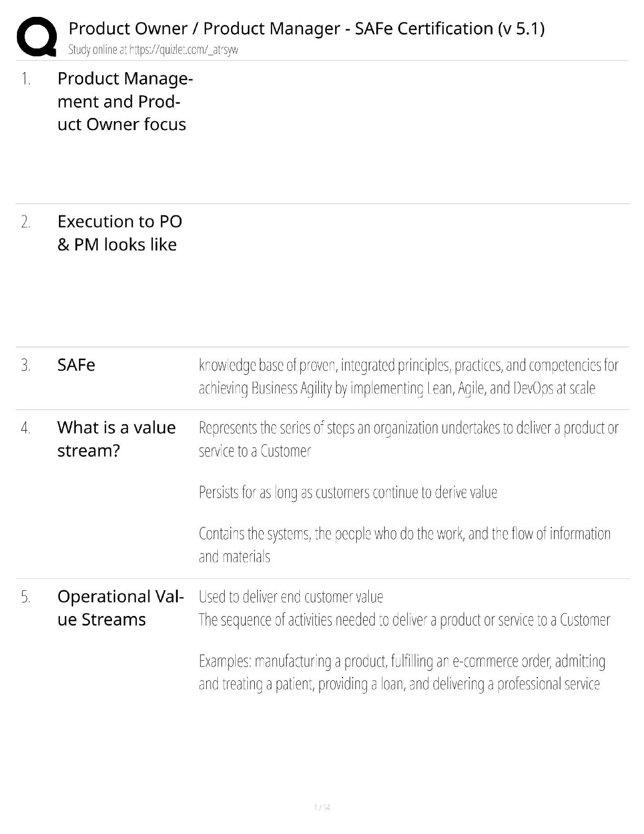Click the term Execution to PO & PM looks like
644x834 pixels.
tap(119, 233)
